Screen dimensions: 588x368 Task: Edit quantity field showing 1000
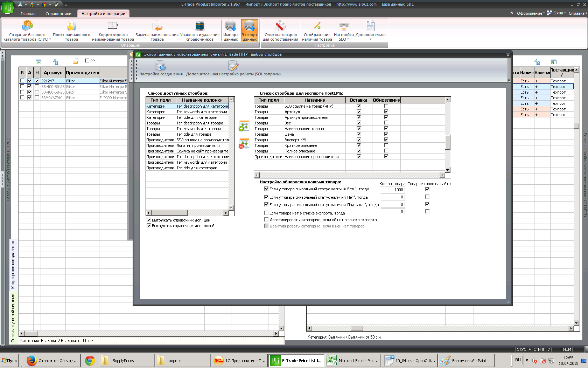393,190
